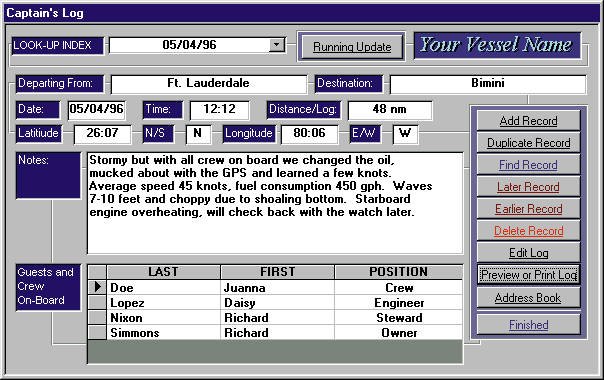This screenshot has height=380, width=604.
Task: Click inside the Notes text area
Action: click(x=275, y=203)
